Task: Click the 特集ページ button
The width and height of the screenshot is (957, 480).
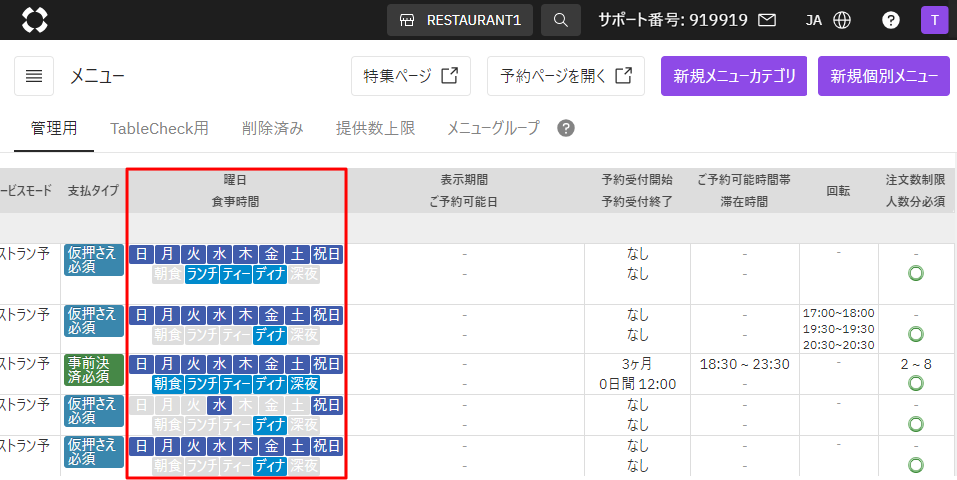Action: pyautogui.click(x=411, y=76)
